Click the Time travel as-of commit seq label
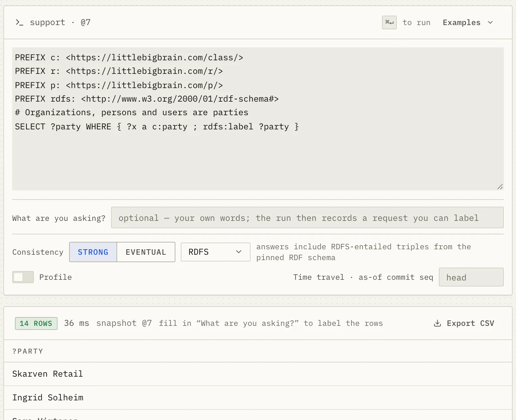Screen dimensions: 516x420 (x=363, y=277)
